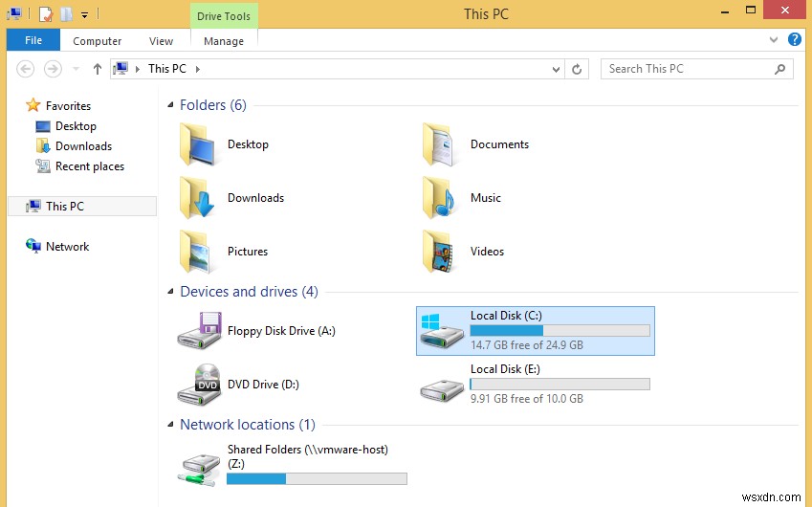Select the DVD Drive (D:) icon
The width and height of the screenshot is (812, 507).
[199, 385]
